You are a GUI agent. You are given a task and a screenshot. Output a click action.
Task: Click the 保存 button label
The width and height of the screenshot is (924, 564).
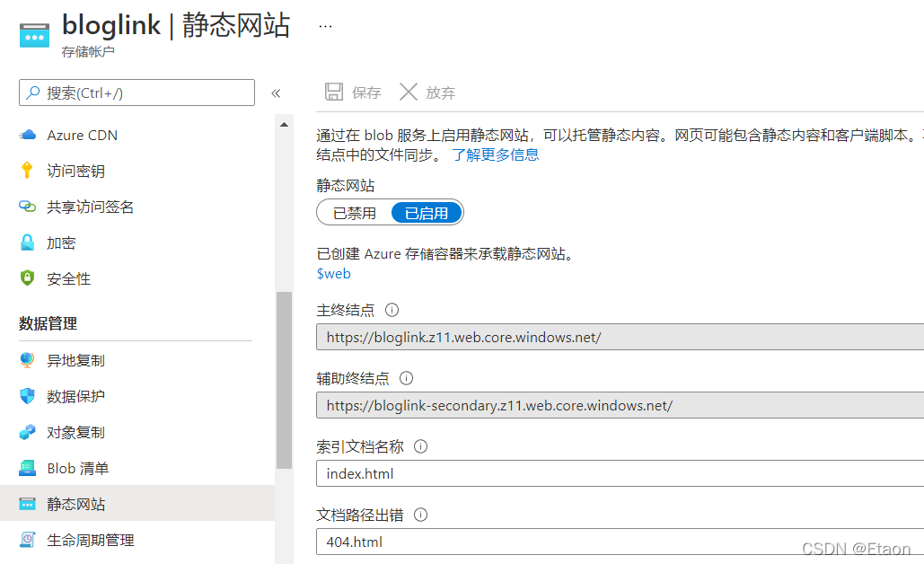[x=366, y=93]
